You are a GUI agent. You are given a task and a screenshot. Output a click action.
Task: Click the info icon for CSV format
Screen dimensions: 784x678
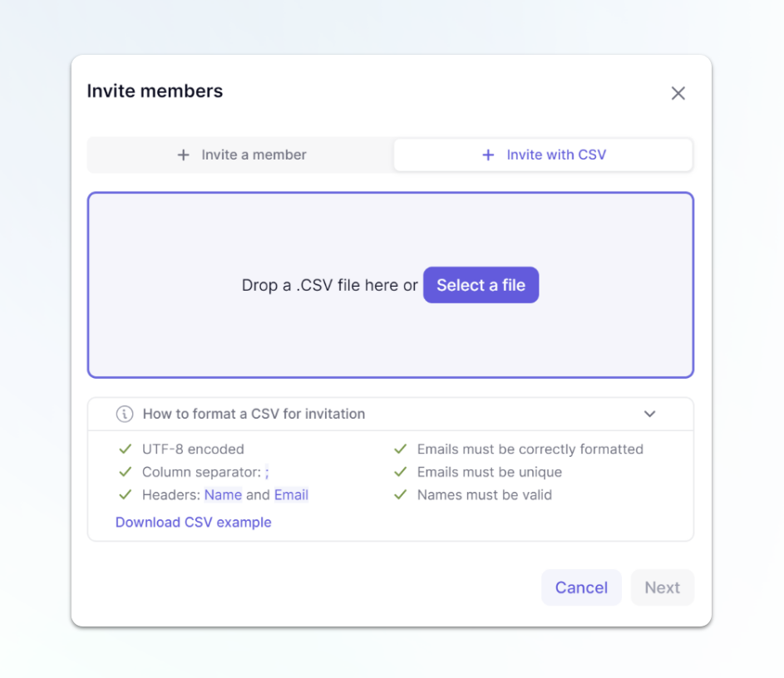pos(125,414)
